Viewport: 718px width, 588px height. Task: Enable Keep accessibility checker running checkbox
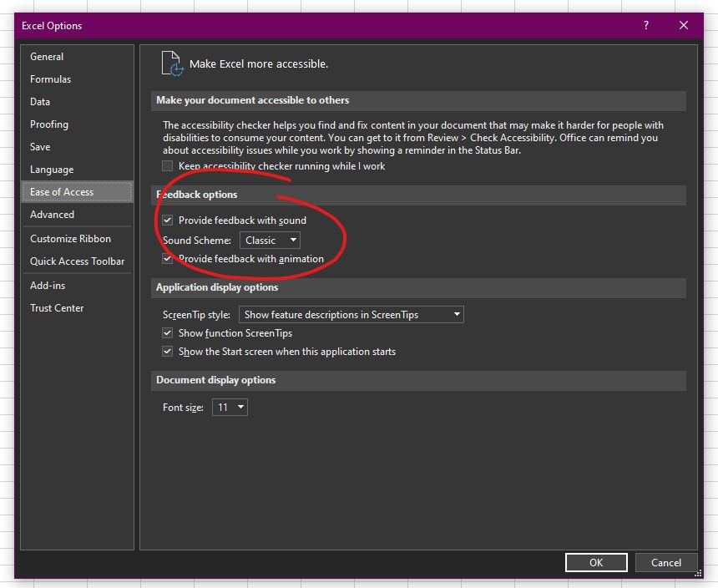pyautogui.click(x=168, y=165)
